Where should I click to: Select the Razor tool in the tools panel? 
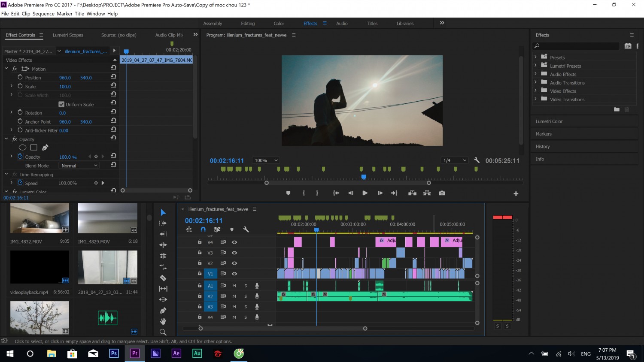point(163,278)
